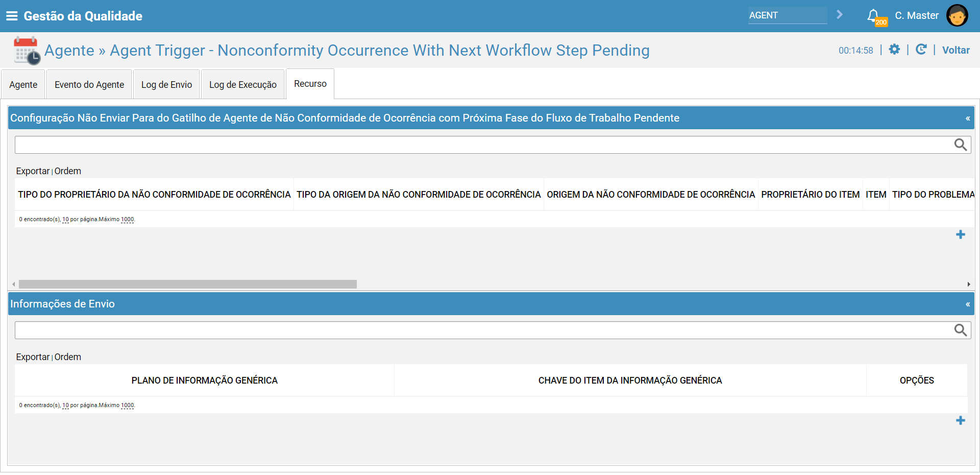Click the 00:14:58 session timer

856,51
